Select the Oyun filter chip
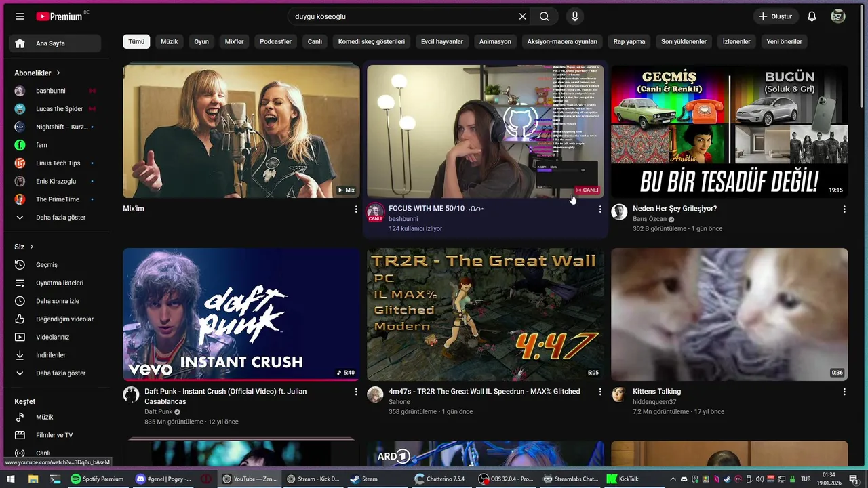This screenshot has width=868, height=488. click(x=201, y=41)
